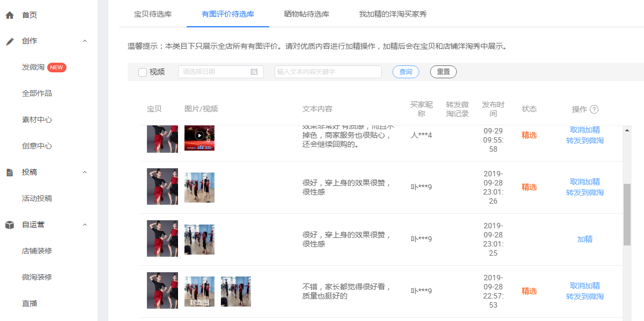Click the 查询 search button
This screenshot has width=644, height=321.
click(406, 72)
